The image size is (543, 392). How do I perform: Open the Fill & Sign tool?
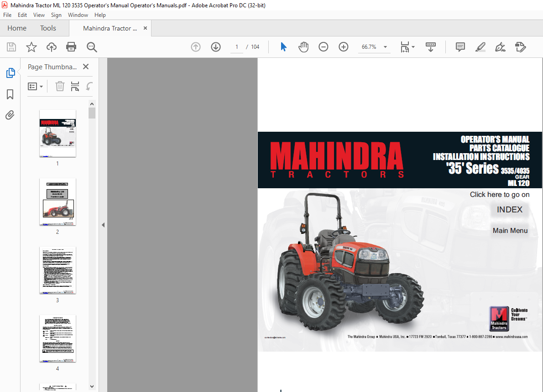pyautogui.click(x=501, y=46)
